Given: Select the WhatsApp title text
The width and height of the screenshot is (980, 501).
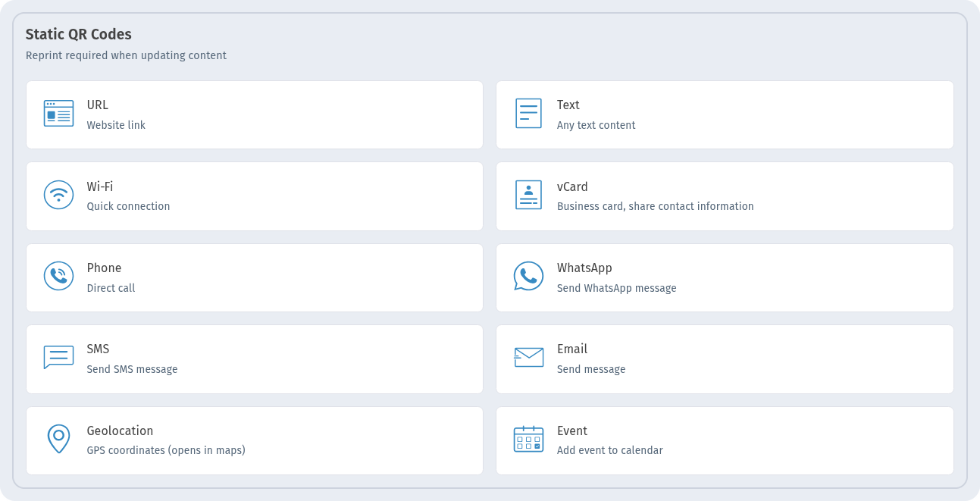Looking at the screenshot, I should [584, 268].
